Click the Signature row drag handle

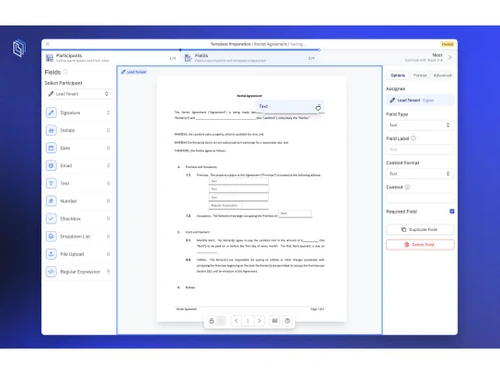click(x=108, y=113)
